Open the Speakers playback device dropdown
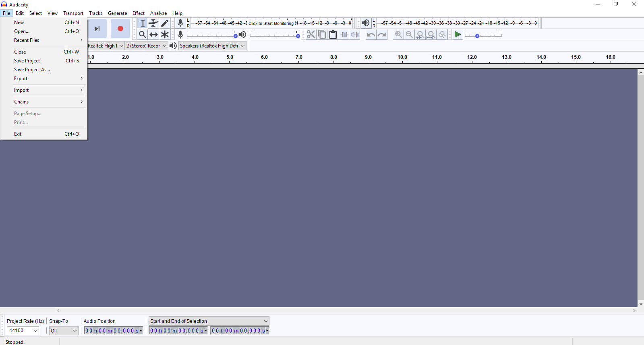This screenshot has width=644, height=345. click(212, 46)
